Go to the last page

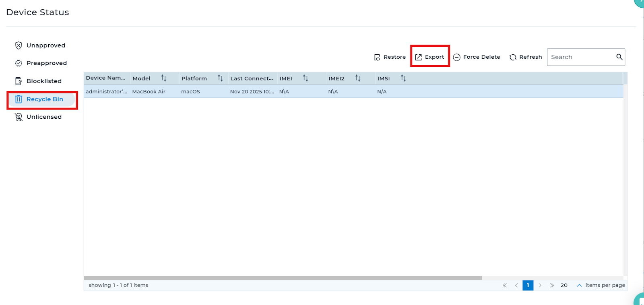552,285
